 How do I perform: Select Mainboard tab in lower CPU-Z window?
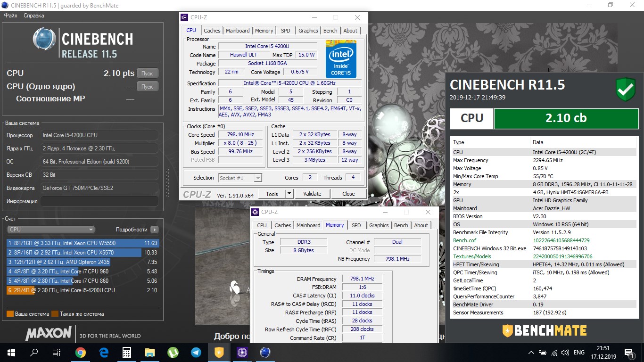[308, 225]
